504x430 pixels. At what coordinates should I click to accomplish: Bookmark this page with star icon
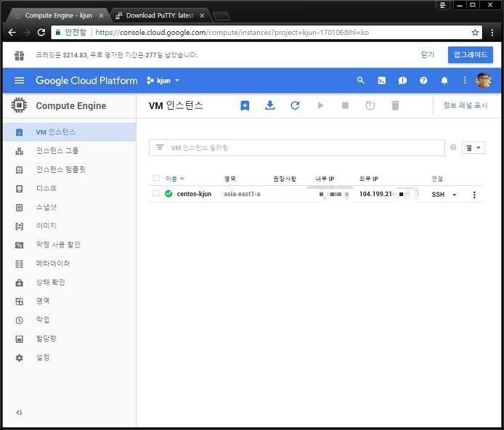pos(475,33)
